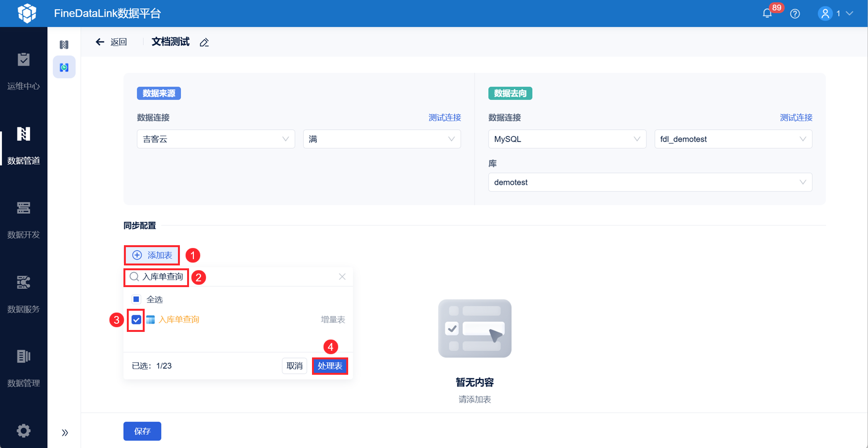Open the 吉客云 data source dropdown
This screenshot has width=868, height=448.
pos(216,139)
